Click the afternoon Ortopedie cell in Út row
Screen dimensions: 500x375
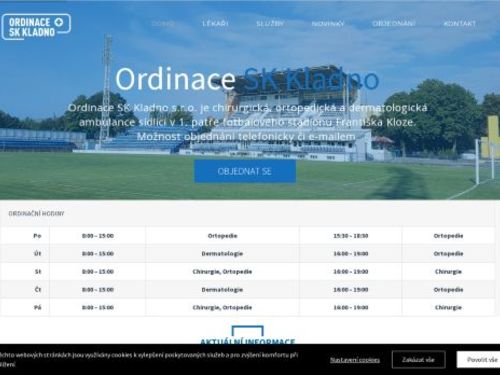point(448,254)
